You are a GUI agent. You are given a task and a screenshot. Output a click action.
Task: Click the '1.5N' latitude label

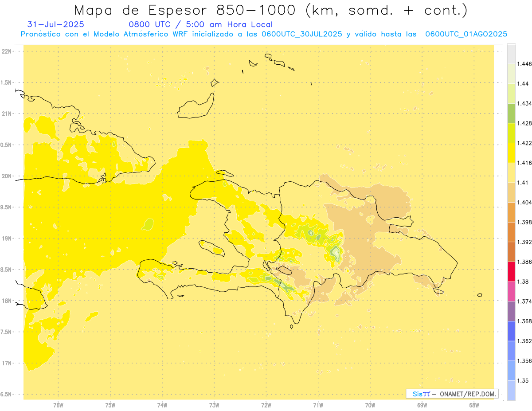coord(7,82)
